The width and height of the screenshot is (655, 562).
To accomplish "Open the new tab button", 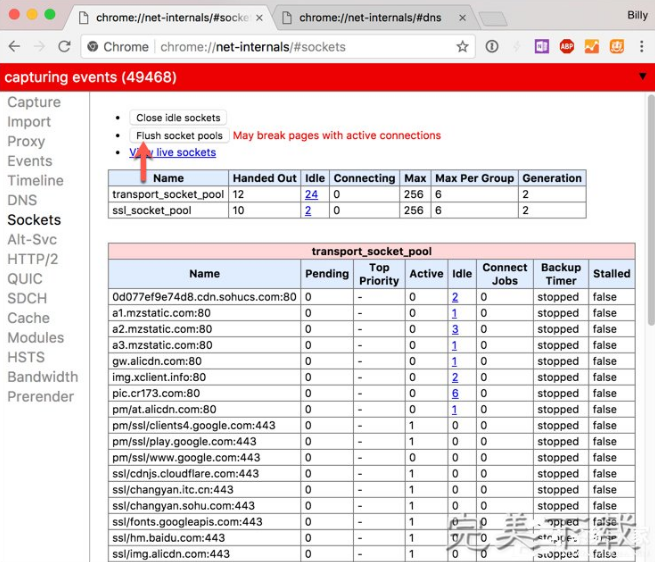I will 492,18.
